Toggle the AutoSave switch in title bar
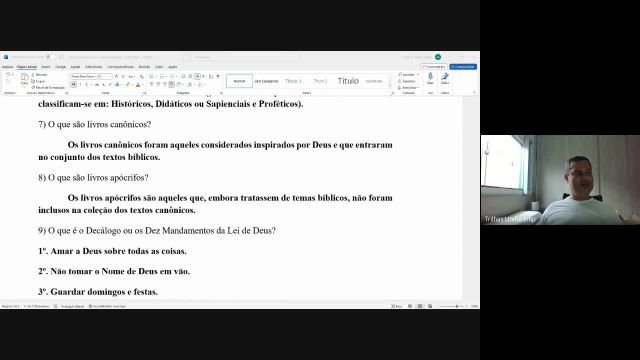This screenshot has width=640, height=360. click(x=50, y=57)
